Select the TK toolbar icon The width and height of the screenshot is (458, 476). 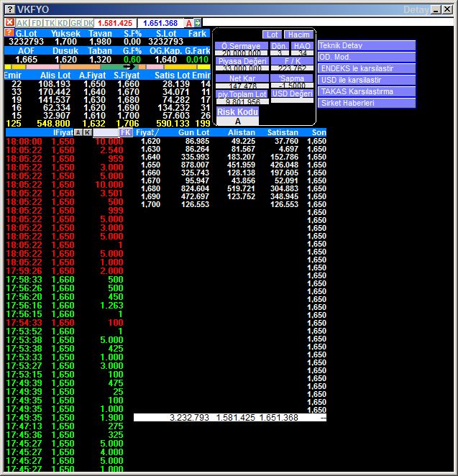[49, 23]
